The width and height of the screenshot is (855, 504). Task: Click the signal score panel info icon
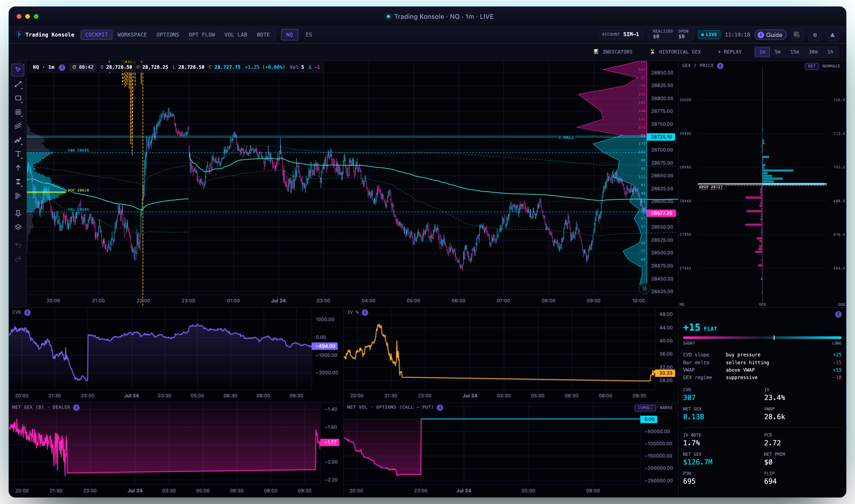(838, 314)
